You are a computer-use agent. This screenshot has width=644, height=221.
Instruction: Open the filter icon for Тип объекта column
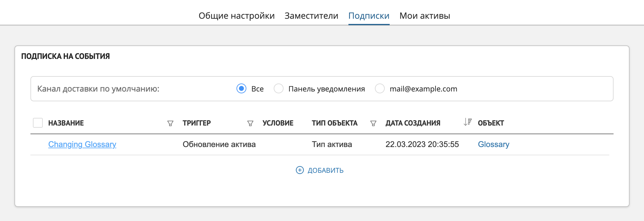click(x=373, y=123)
